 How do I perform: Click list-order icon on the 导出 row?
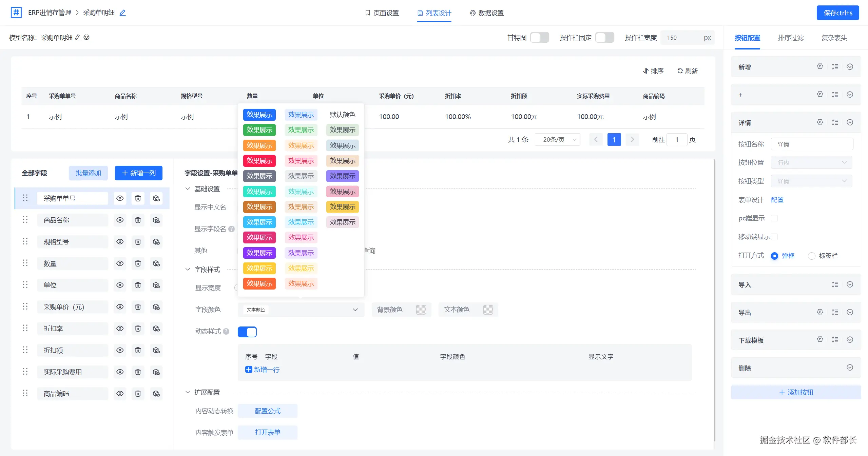835,312
